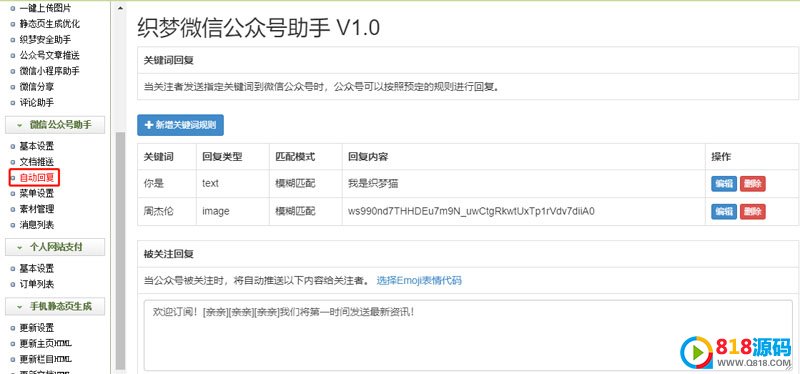
Task: Click the 回复类型 column header
Action: point(222,157)
